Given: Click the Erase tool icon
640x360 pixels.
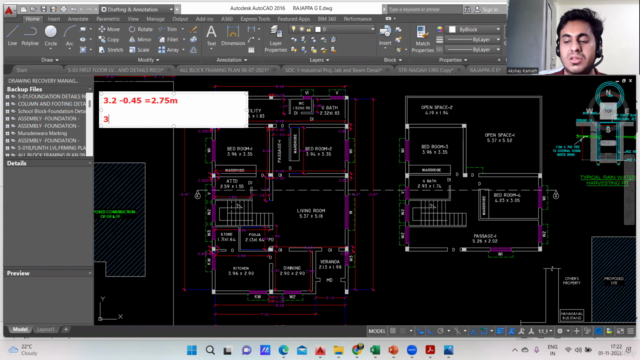Looking at the screenshot, I should (193, 29).
